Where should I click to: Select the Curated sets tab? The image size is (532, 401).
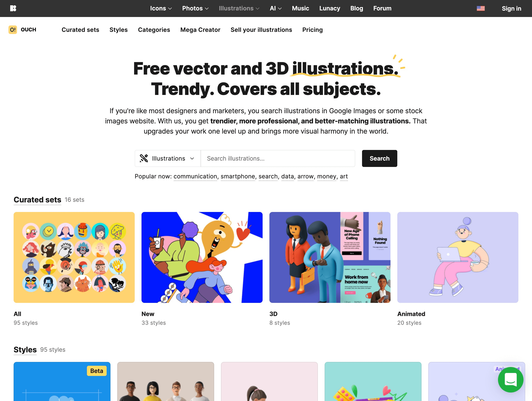pos(80,30)
